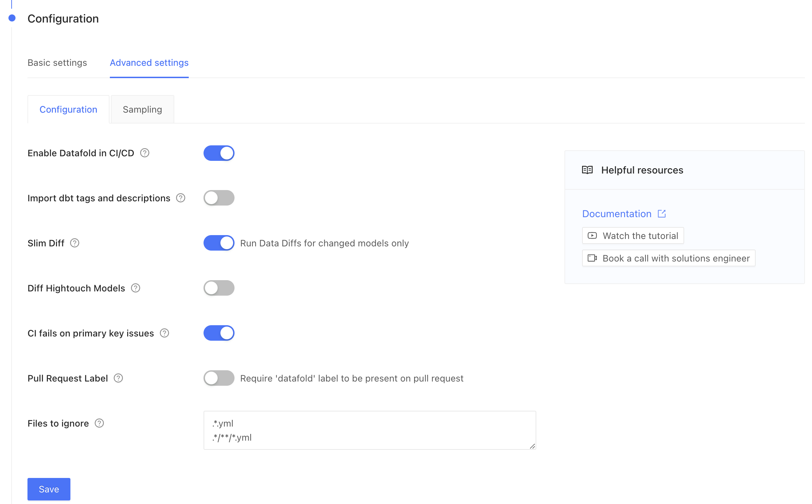Click the resize handle of Files to ignore box

(x=532, y=446)
